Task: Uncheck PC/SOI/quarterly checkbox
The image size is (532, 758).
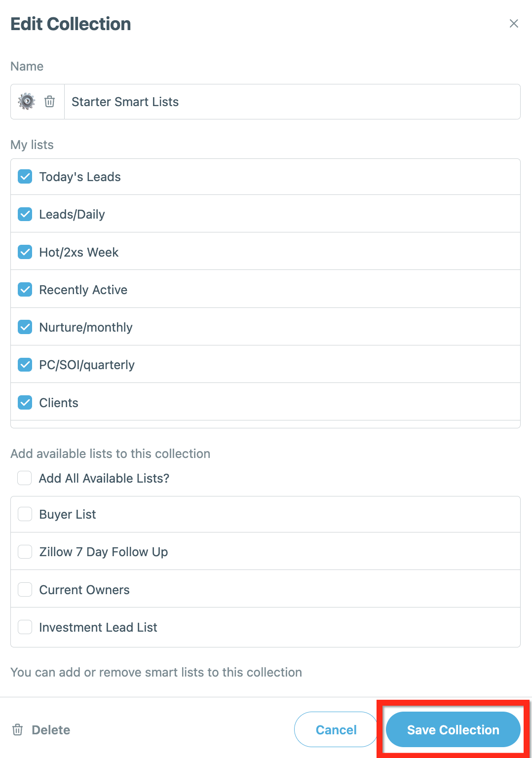Action: (x=25, y=365)
